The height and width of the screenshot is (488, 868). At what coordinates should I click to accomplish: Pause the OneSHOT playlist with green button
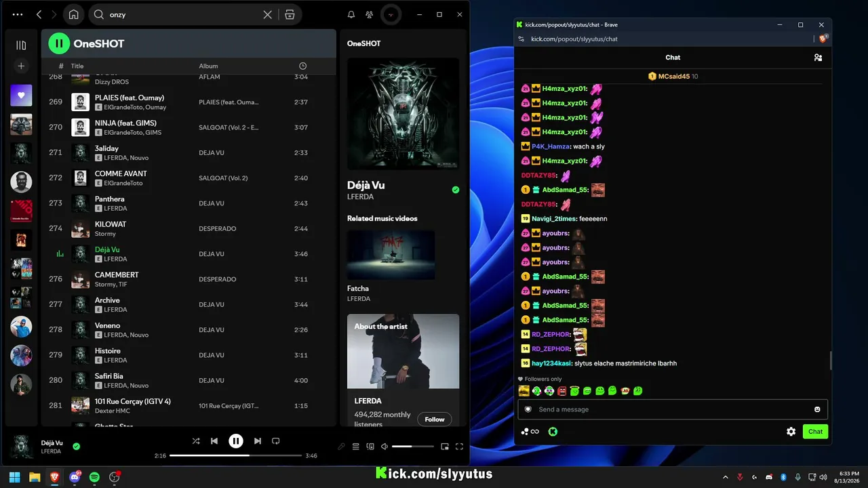[x=59, y=44]
